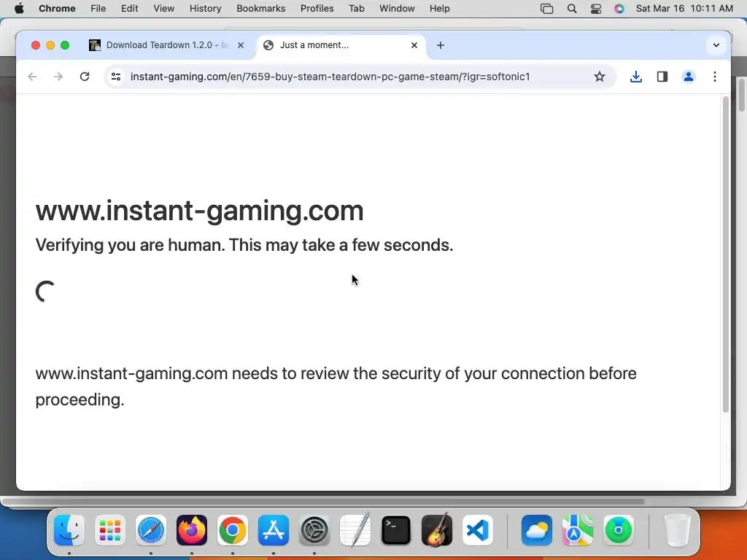The height and width of the screenshot is (560, 747).
Task: Click Siri icon in menu bar
Action: click(x=619, y=9)
